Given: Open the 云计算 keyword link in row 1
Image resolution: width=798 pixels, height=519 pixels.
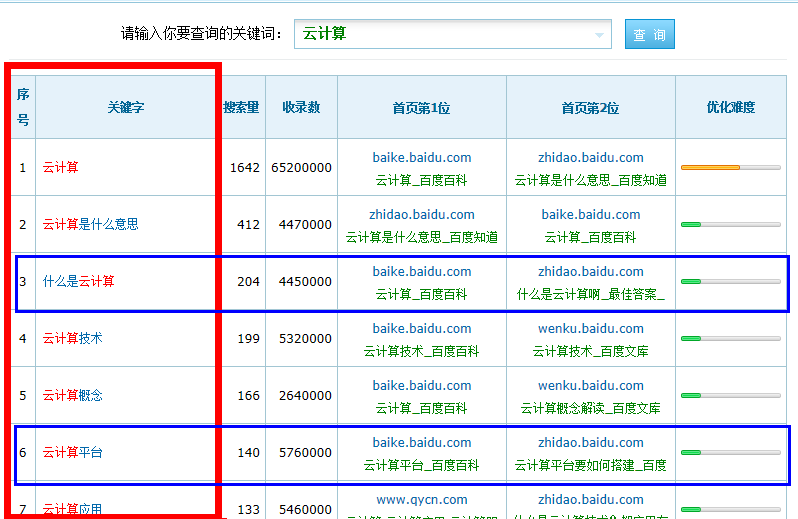Looking at the screenshot, I should tap(61, 167).
